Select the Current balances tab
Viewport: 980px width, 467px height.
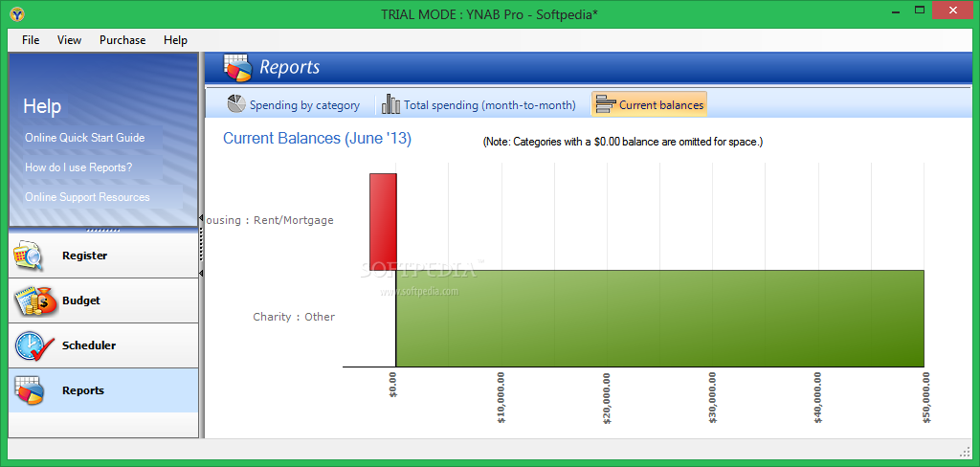click(x=649, y=105)
